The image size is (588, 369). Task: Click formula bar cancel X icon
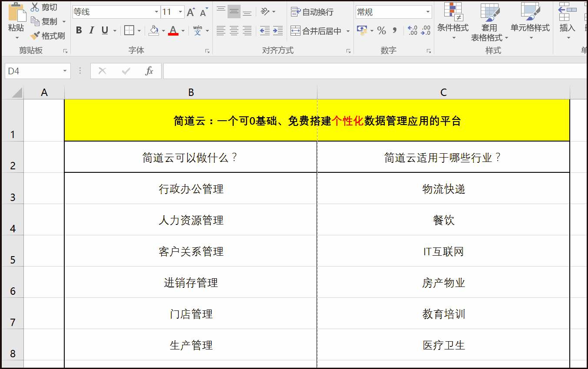[102, 71]
